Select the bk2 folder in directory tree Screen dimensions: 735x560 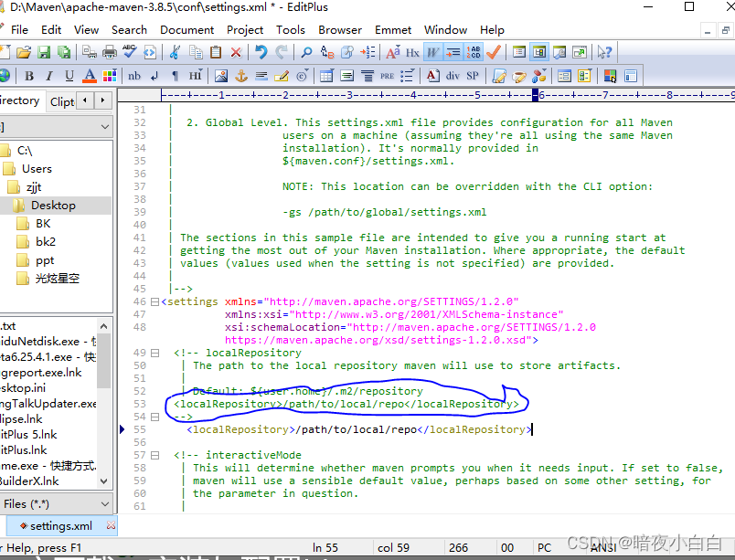(46, 242)
